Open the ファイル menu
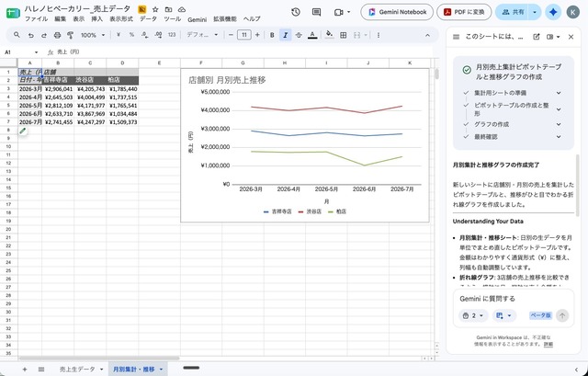The image size is (588, 376). click(36, 18)
